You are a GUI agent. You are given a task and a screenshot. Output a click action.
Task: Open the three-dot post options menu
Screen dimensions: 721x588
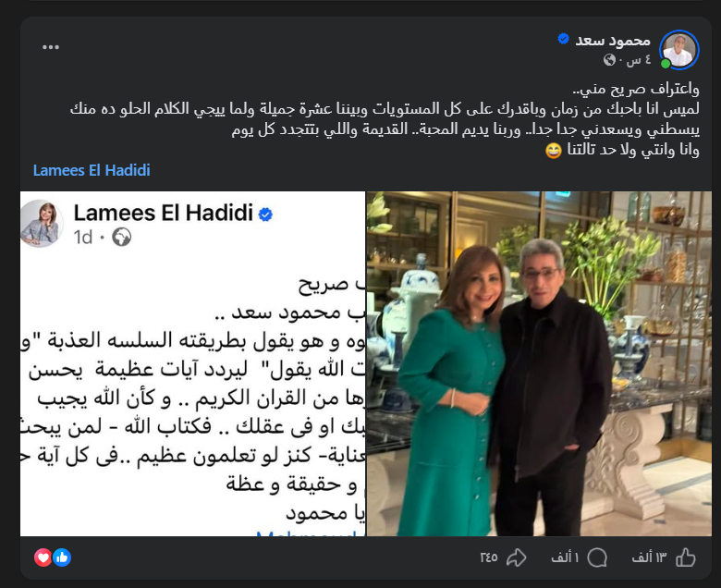[x=51, y=47]
